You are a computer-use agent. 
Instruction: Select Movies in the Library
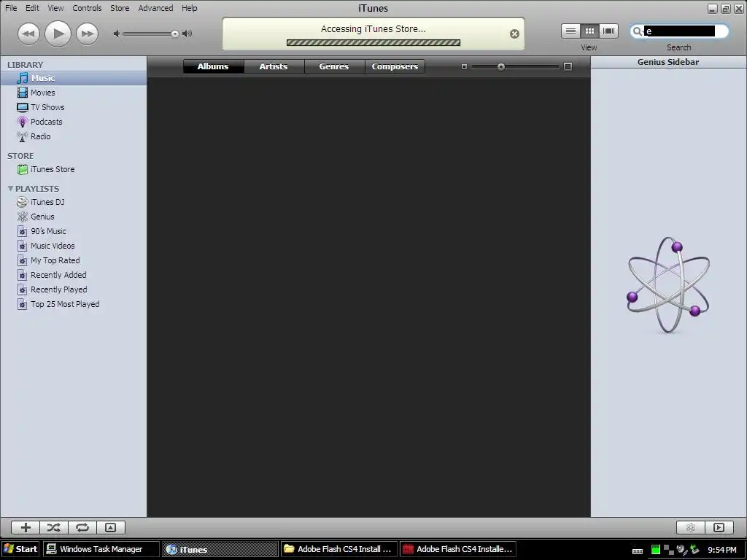(74, 93)
